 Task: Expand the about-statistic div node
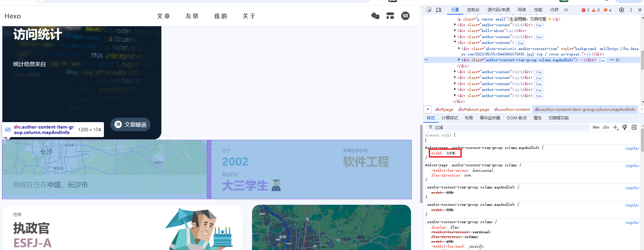click(459, 49)
